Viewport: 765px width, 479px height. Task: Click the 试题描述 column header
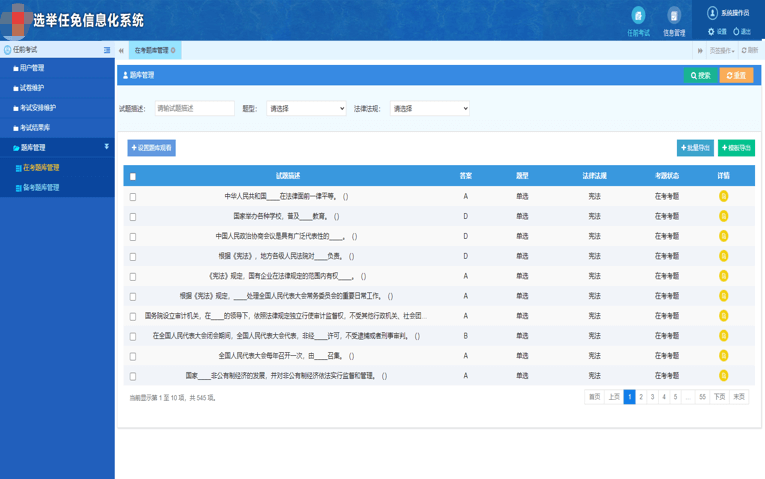288,176
